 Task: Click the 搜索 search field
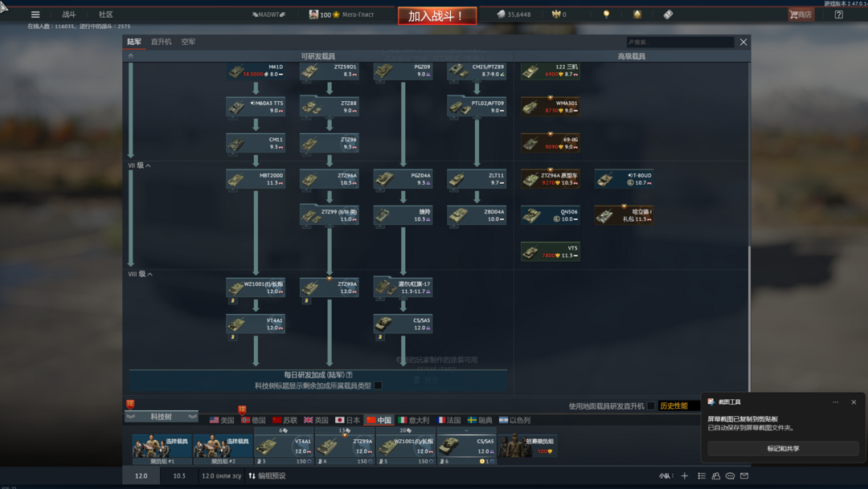[681, 42]
